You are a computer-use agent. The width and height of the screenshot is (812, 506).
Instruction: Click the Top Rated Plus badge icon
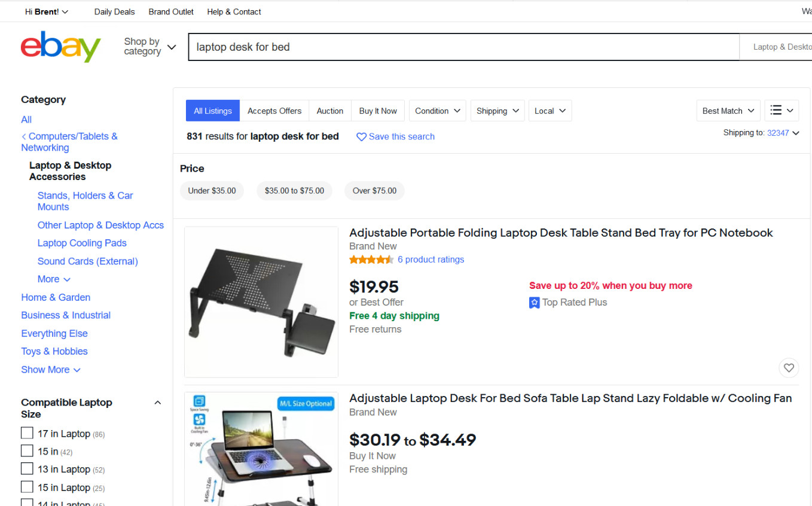point(534,303)
